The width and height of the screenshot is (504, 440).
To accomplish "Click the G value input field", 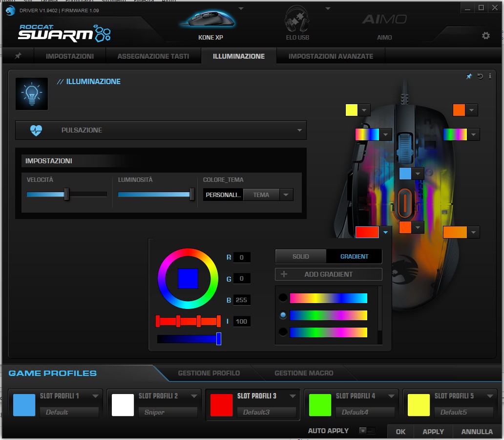I will 242,278.
